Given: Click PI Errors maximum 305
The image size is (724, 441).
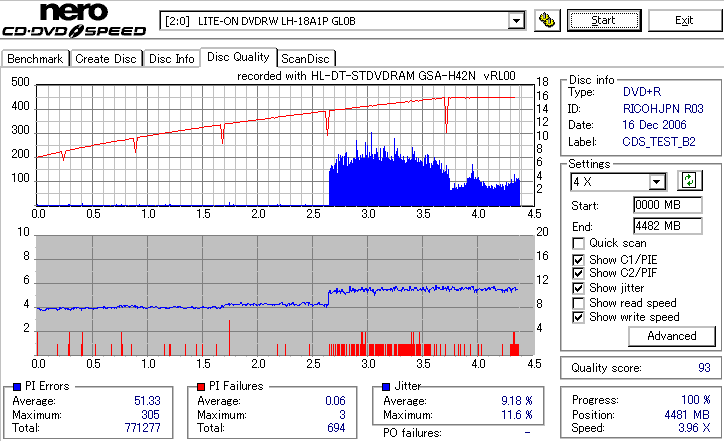Looking at the screenshot, I should [151, 415].
